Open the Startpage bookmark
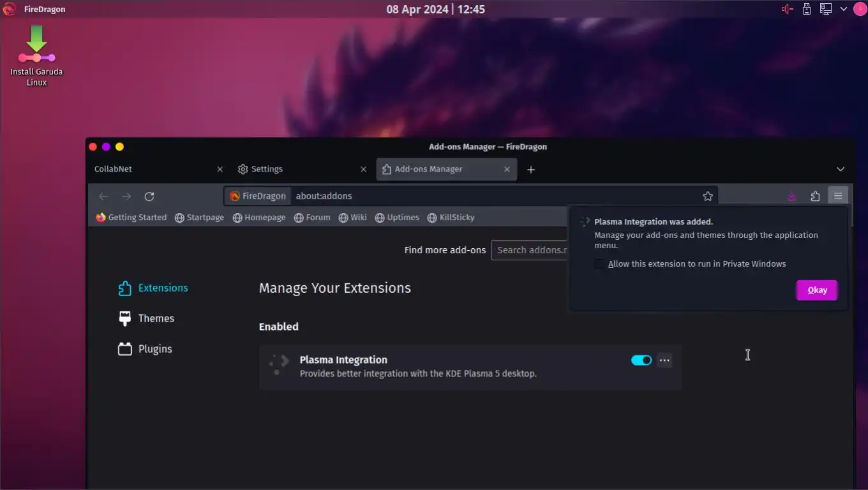Screen dimensions: 868x490 200,218
